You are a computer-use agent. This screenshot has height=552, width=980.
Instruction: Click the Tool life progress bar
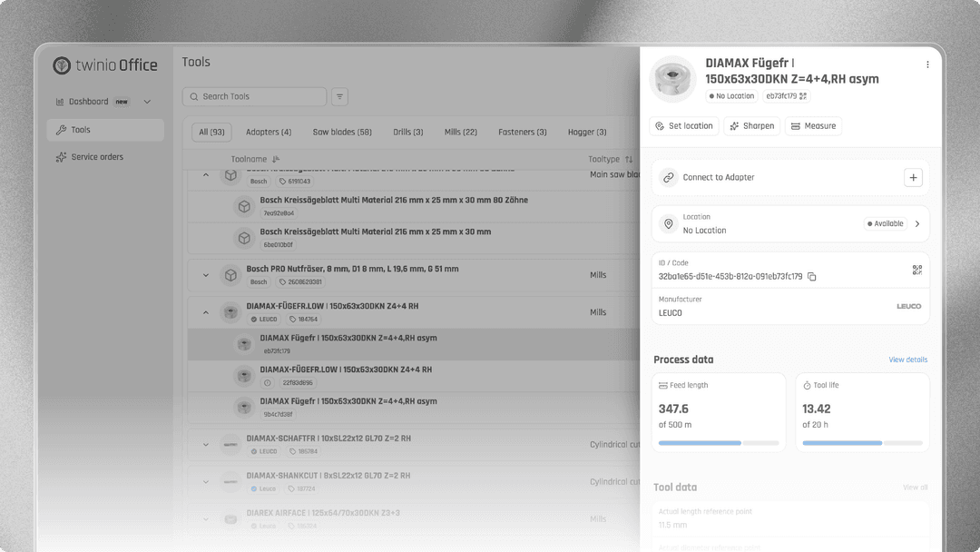click(863, 443)
